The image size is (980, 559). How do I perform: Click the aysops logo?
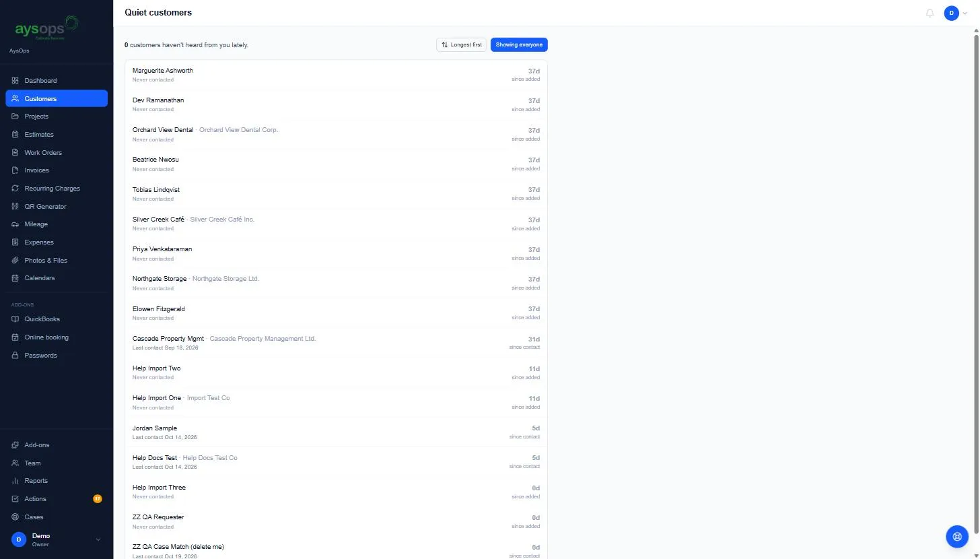[47, 28]
